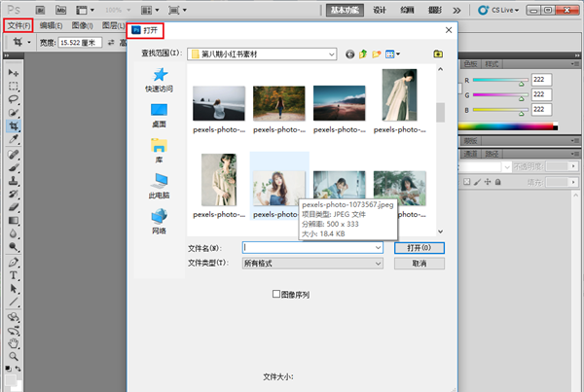Select the Type tool
This screenshot has height=392, width=584.
pos(14,275)
